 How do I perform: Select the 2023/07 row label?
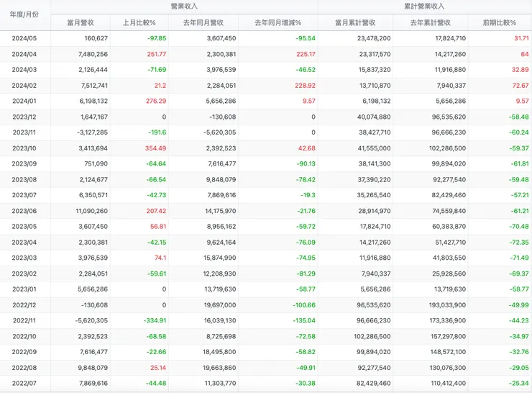click(x=24, y=195)
